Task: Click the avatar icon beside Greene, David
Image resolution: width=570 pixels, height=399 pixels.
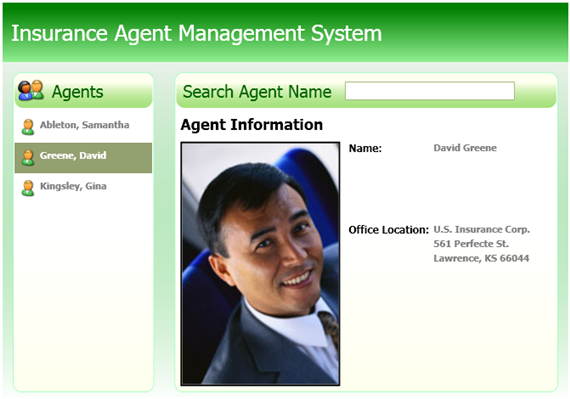Action: (28, 158)
